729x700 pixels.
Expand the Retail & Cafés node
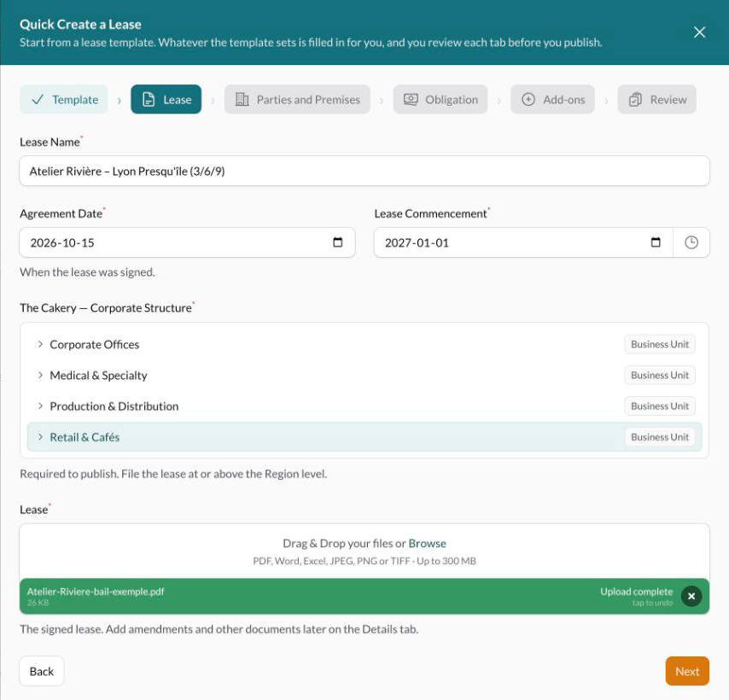coord(40,437)
